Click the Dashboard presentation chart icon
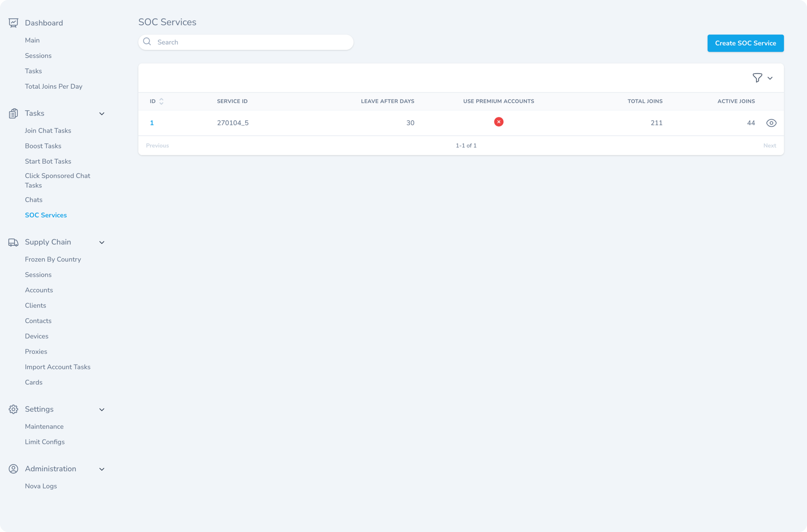The height and width of the screenshot is (532, 807). (13, 23)
